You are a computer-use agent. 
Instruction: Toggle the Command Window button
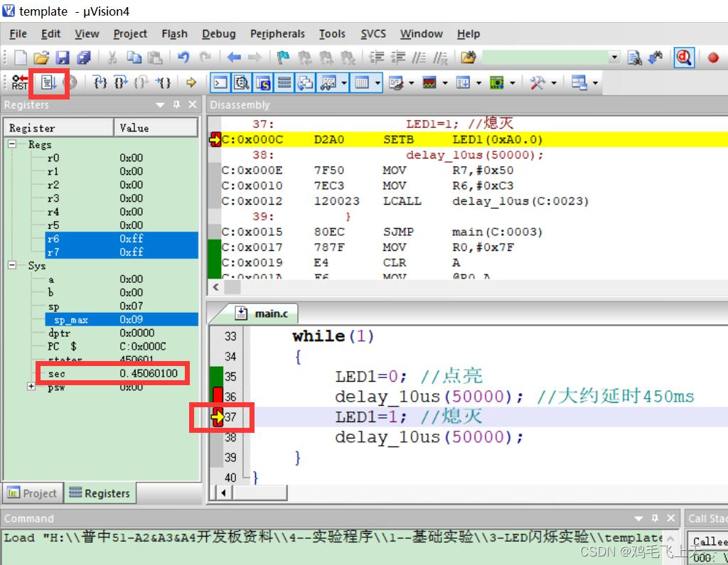(220, 82)
